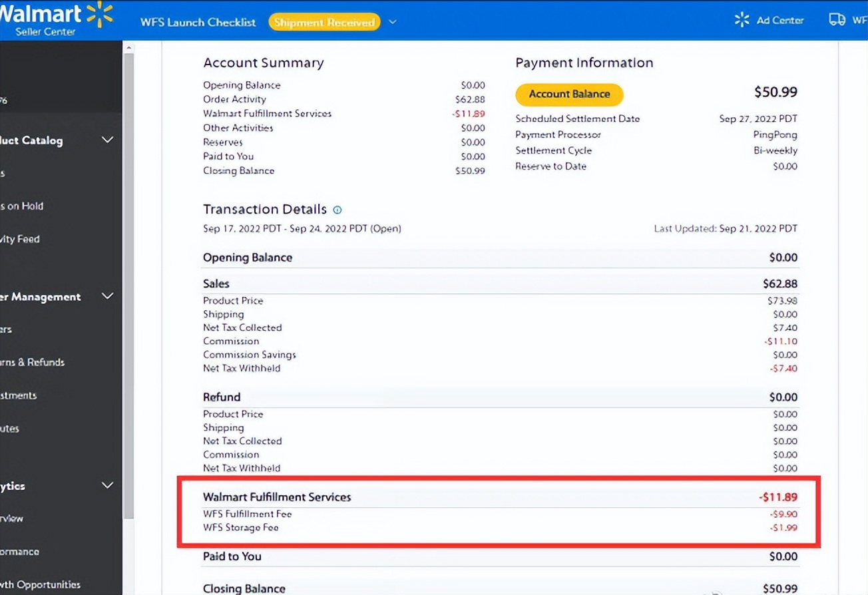
Task: Collapse the Product Catalog sidebar section
Action: pos(107,140)
